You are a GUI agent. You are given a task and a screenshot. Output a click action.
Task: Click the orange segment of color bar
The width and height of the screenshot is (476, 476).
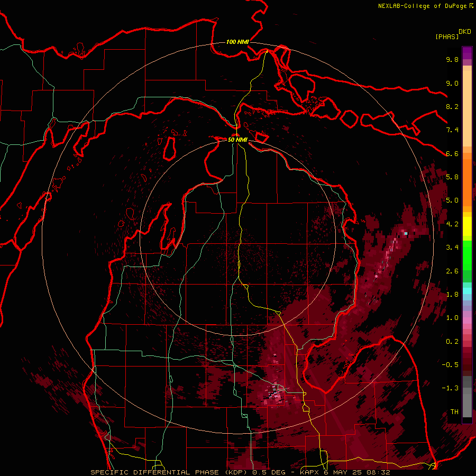pos(467,183)
